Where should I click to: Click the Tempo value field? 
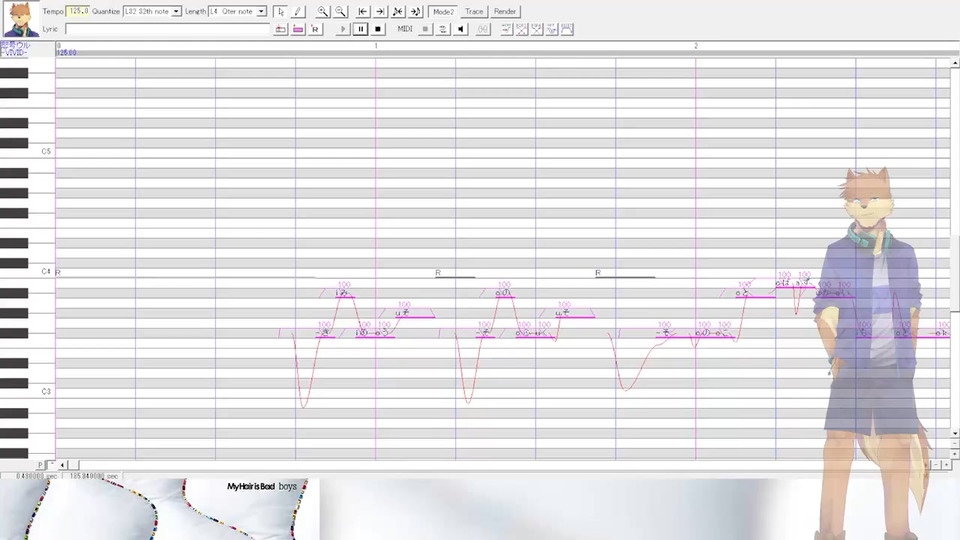[78, 12]
